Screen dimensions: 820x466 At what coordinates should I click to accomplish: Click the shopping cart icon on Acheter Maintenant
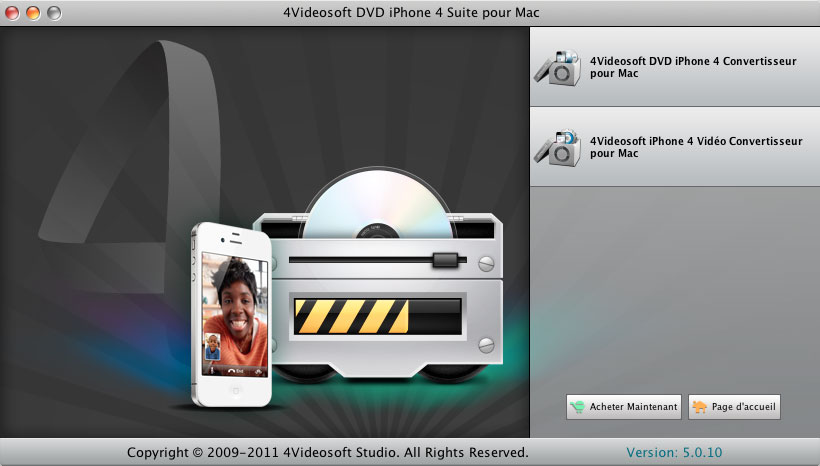coord(578,407)
